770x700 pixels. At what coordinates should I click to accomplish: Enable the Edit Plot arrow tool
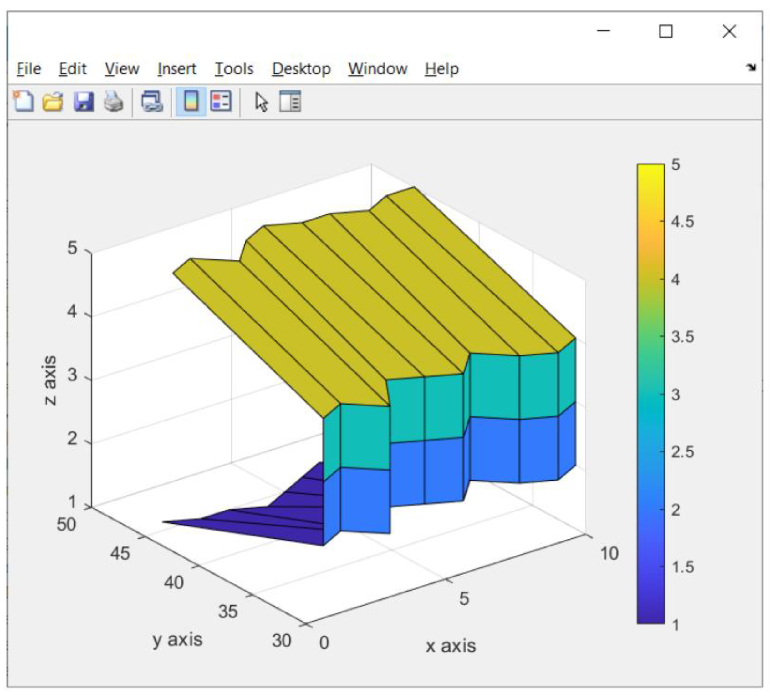(x=262, y=102)
